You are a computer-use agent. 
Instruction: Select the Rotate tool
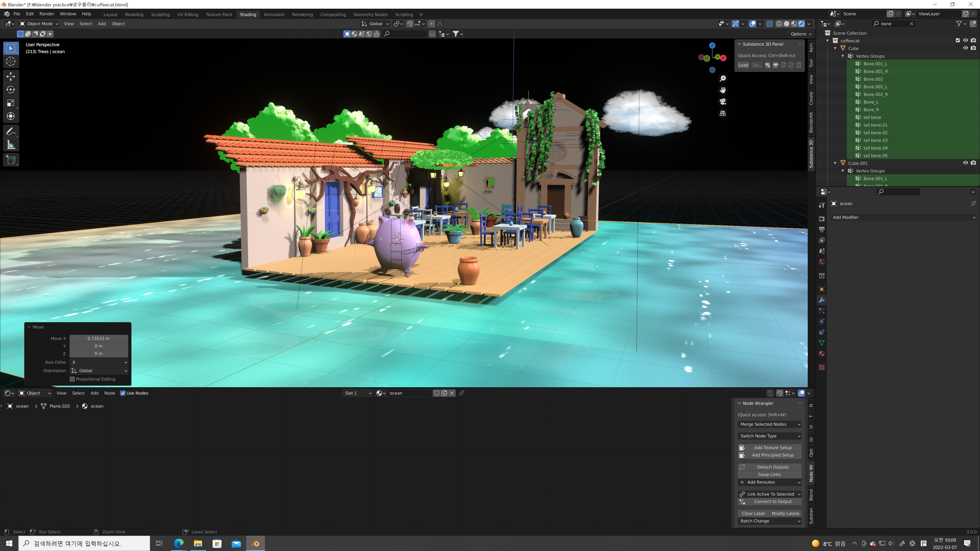pyautogui.click(x=11, y=90)
